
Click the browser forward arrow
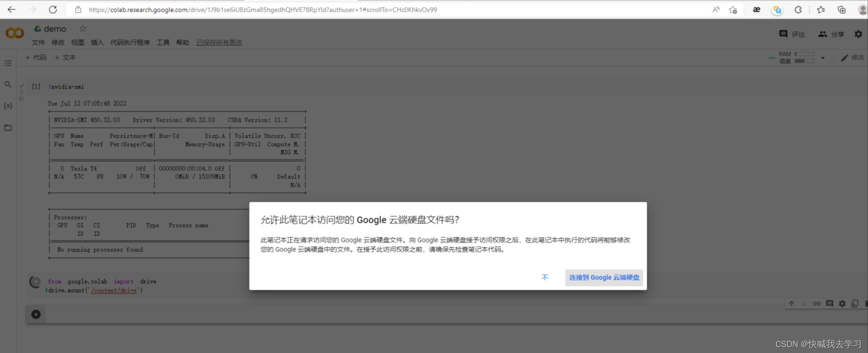pyautogui.click(x=32, y=9)
